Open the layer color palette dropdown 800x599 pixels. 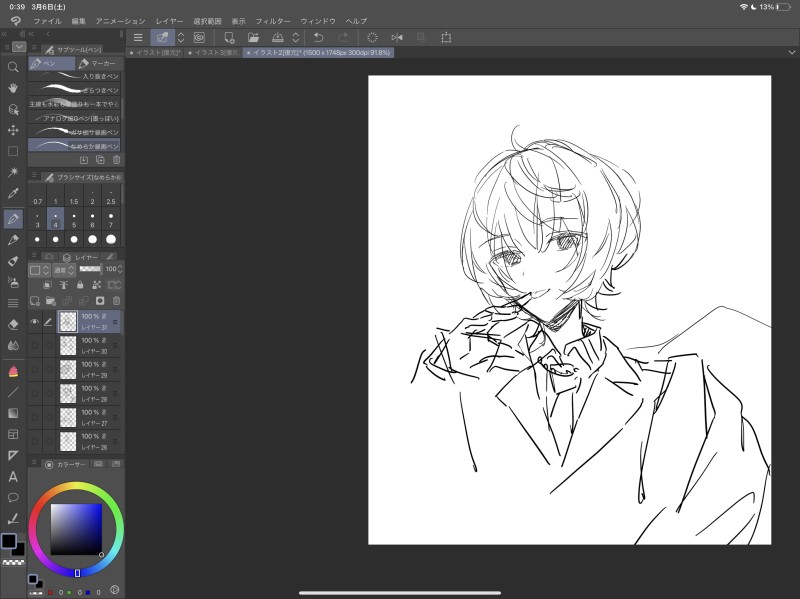(39, 270)
